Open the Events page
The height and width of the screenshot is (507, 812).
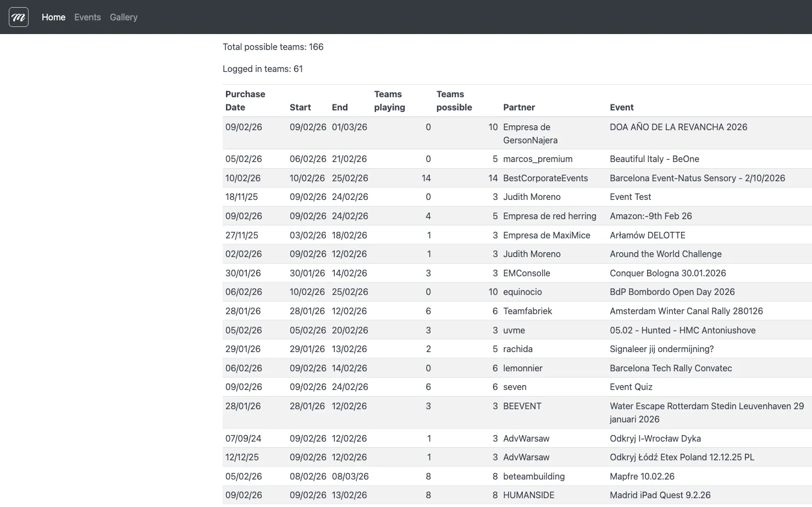(87, 17)
